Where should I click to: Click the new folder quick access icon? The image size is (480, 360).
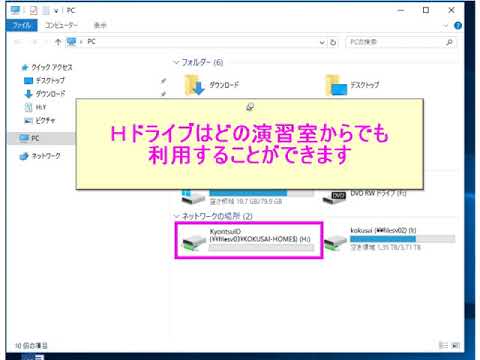pyautogui.click(x=46, y=11)
